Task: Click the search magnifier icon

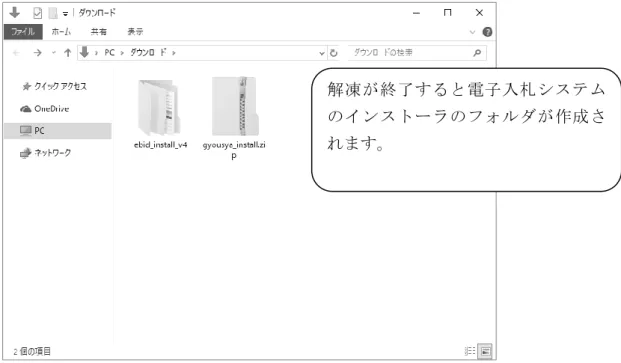Action: click(477, 53)
